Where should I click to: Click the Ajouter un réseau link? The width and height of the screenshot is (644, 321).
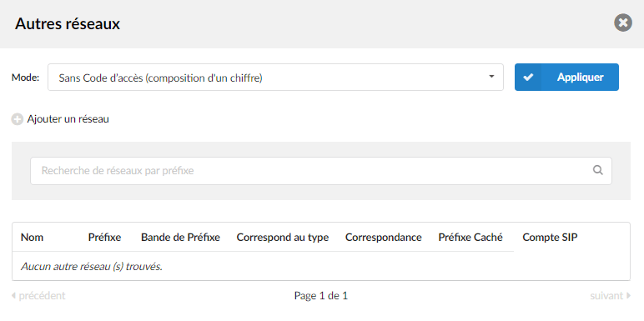pos(68,119)
